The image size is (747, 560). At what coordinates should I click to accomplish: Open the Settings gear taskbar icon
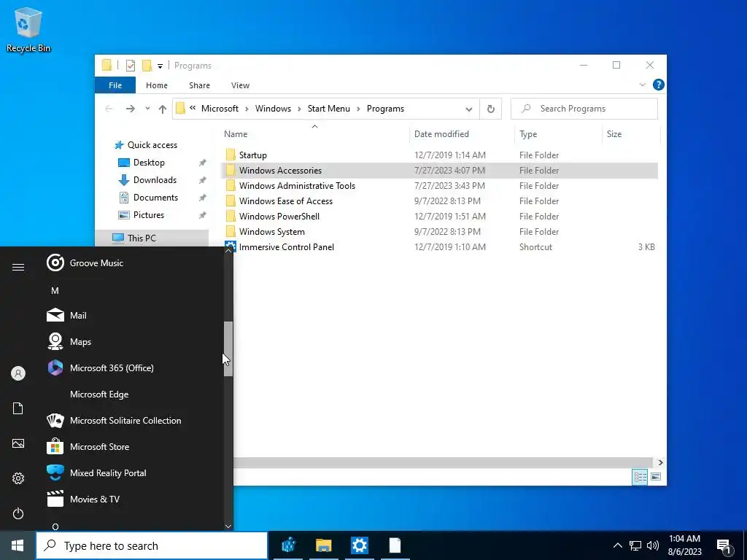(x=359, y=545)
